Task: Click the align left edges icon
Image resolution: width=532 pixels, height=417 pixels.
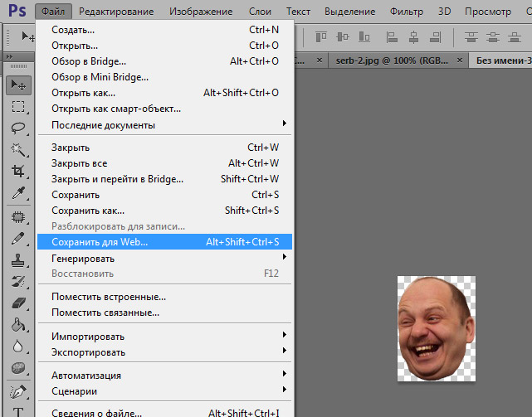Action: click(x=392, y=36)
